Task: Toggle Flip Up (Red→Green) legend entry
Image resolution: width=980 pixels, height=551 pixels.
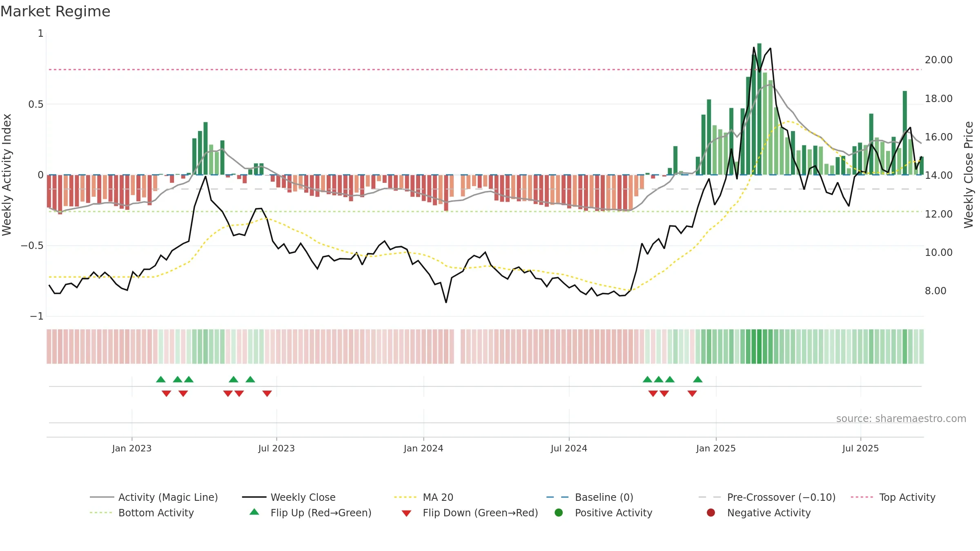Action: tap(310, 513)
